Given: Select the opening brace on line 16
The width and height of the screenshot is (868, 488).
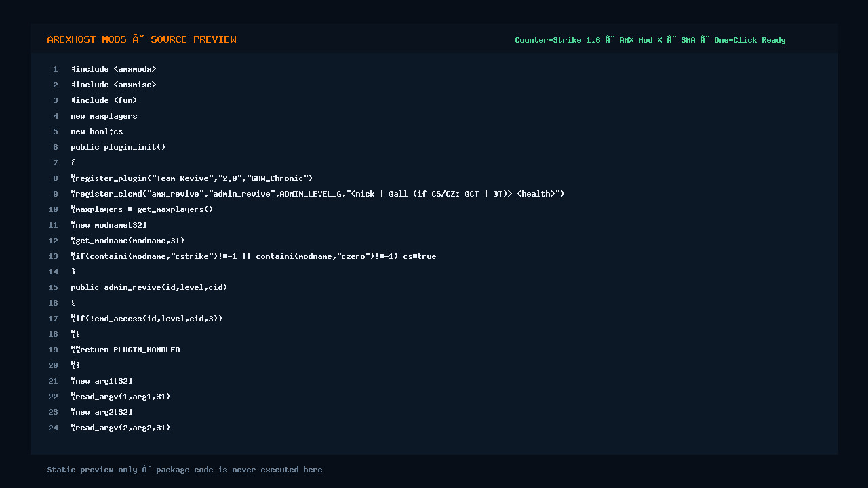Looking at the screenshot, I should click(73, 303).
